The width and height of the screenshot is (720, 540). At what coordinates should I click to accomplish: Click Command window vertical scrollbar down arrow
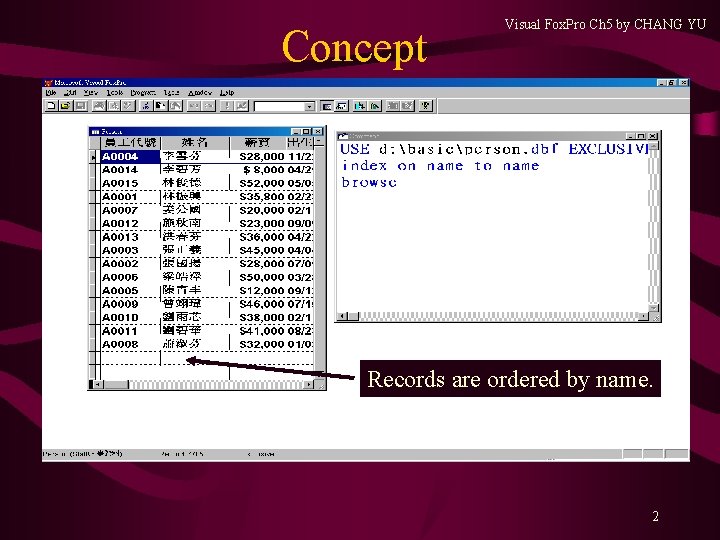(653, 308)
